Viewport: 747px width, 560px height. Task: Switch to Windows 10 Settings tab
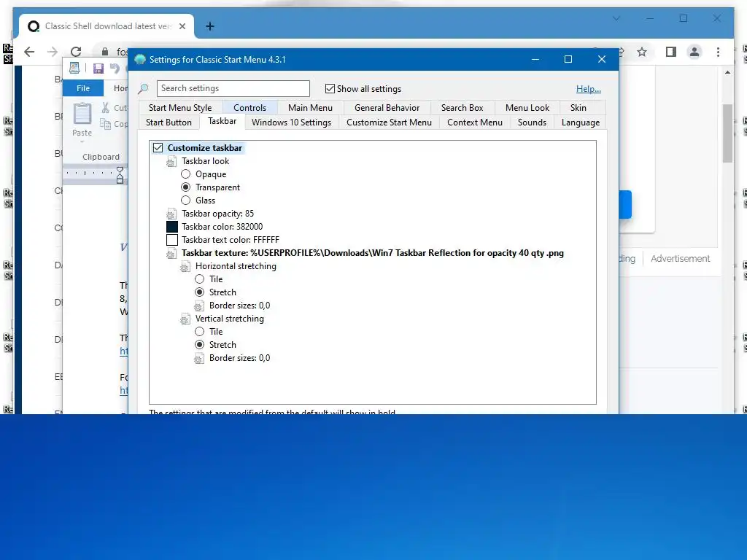tap(291, 122)
